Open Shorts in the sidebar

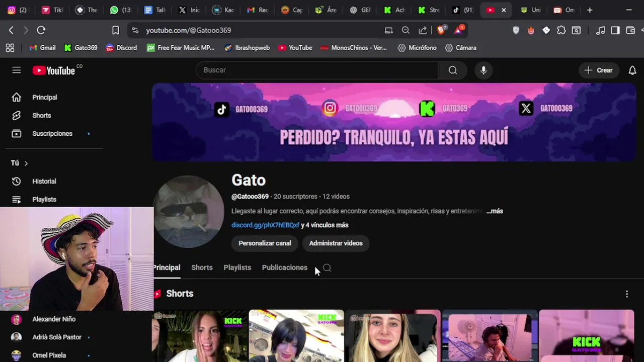tap(42, 116)
